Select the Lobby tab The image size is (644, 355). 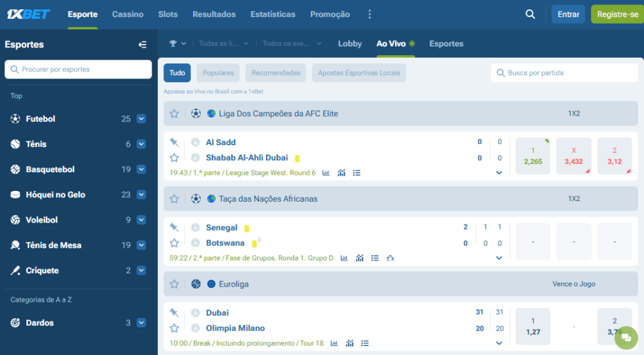[x=350, y=43]
